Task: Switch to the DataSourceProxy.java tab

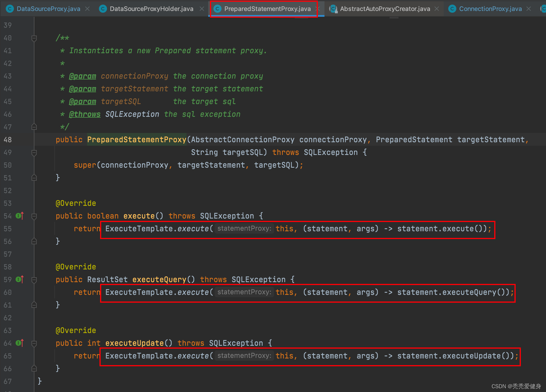Action: pyautogui.click(x=48, y=9)
